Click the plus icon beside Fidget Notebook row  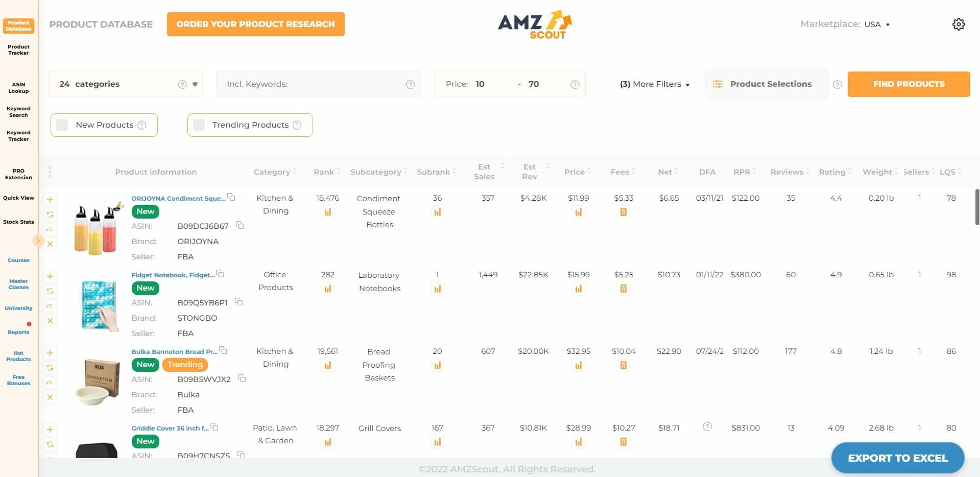pos(50,276)
